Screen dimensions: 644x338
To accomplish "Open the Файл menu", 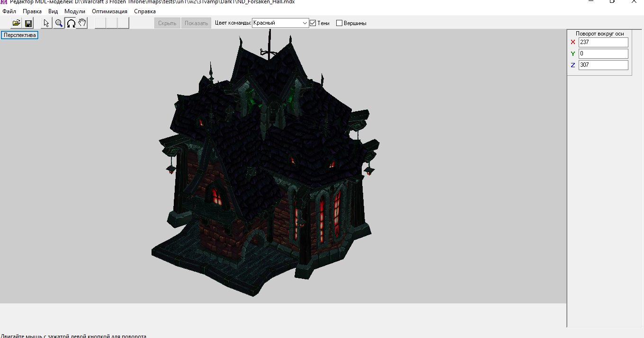I will point(9,11).
